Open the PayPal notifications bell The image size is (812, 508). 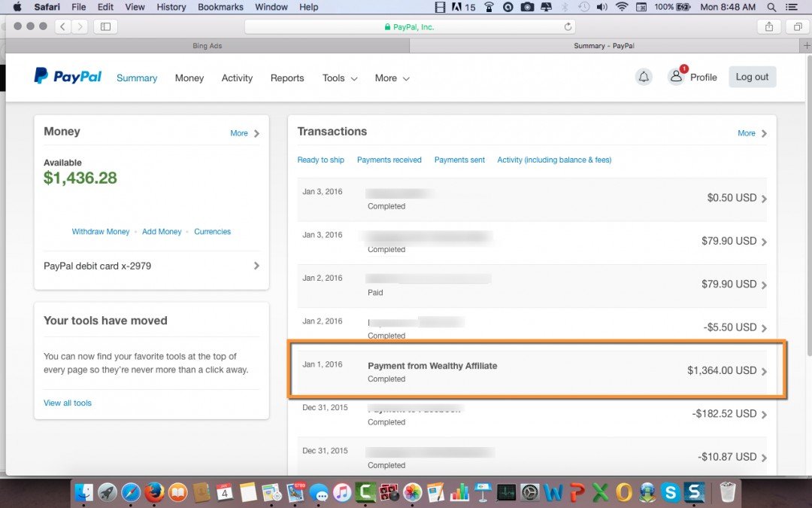(644, 78)
